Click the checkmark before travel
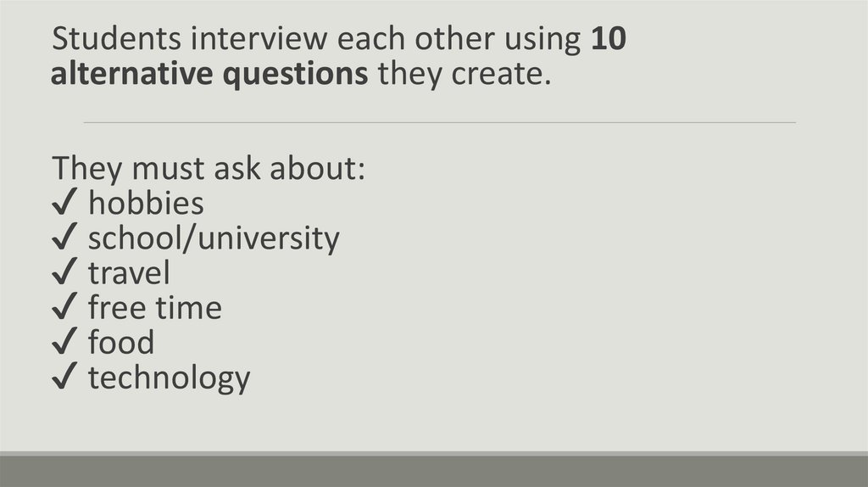 coord(65,274)
